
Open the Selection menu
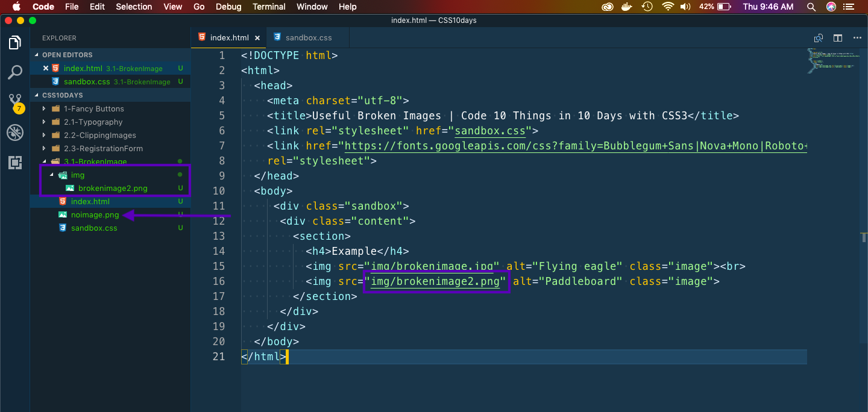coord(134,7)
